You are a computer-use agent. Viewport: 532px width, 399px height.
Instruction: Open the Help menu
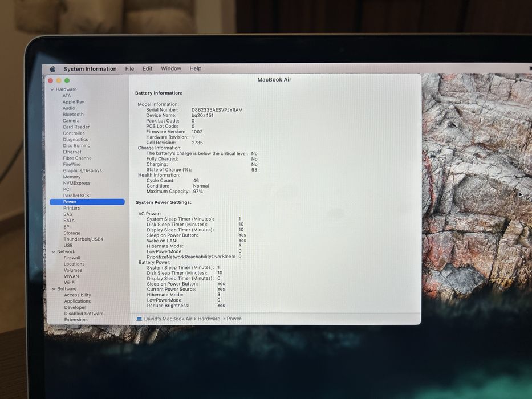point(196,68)
